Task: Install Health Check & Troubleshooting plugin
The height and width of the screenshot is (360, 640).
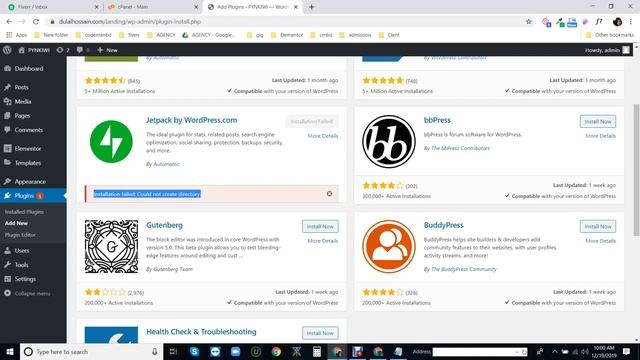Action: (x=320, y=333)
